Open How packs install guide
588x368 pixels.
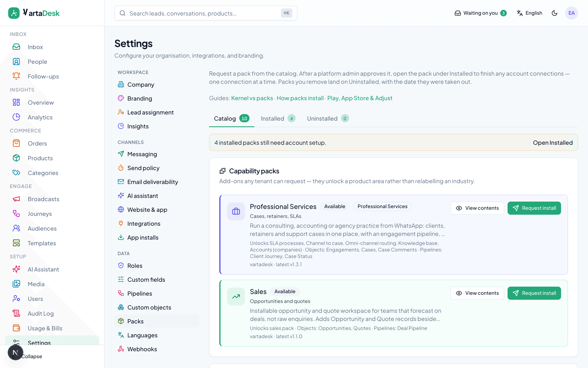click(300, 98)
